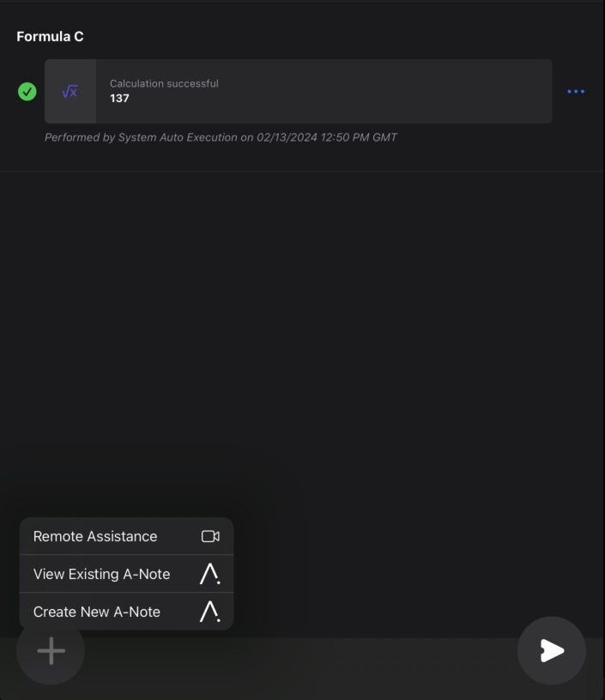Click the execution date 02/13/2024 in the caption
This screenshot has width=605, height=700.
click(287, 137)
